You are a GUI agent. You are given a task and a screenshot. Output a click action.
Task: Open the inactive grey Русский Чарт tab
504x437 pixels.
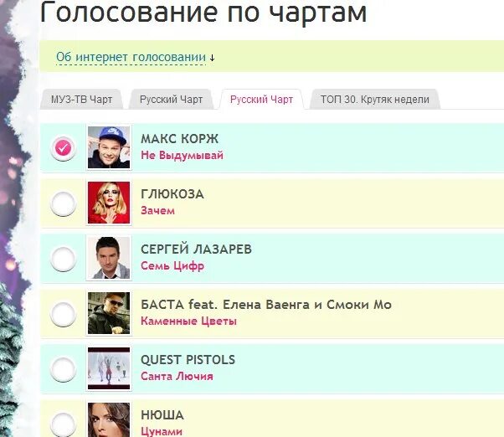point(171,100)
